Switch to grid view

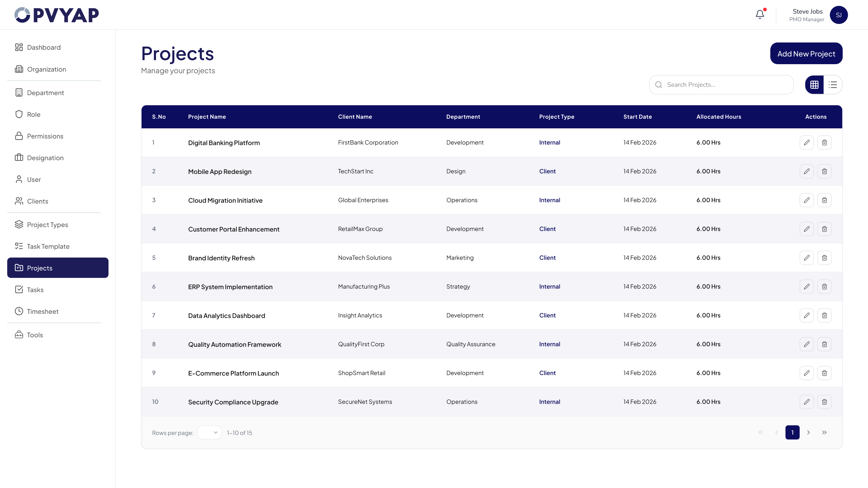814,85
